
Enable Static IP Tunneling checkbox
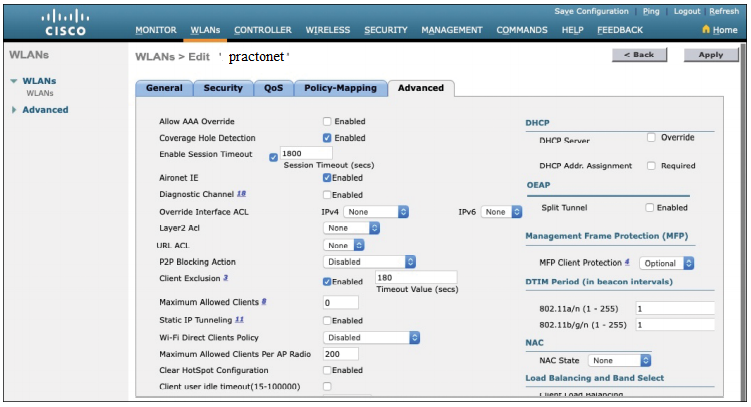tap(327, 320)
